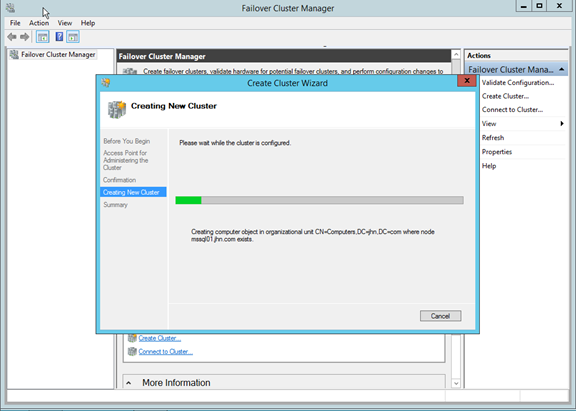The height and width of the screenshot is (411, 576).
Task: Close the Create Cluster Wizard dialog
Action: [467, 81]
